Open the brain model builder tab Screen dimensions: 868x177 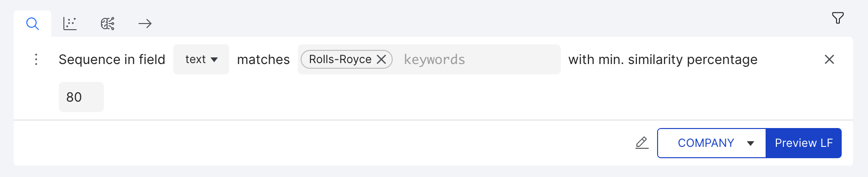108,24
